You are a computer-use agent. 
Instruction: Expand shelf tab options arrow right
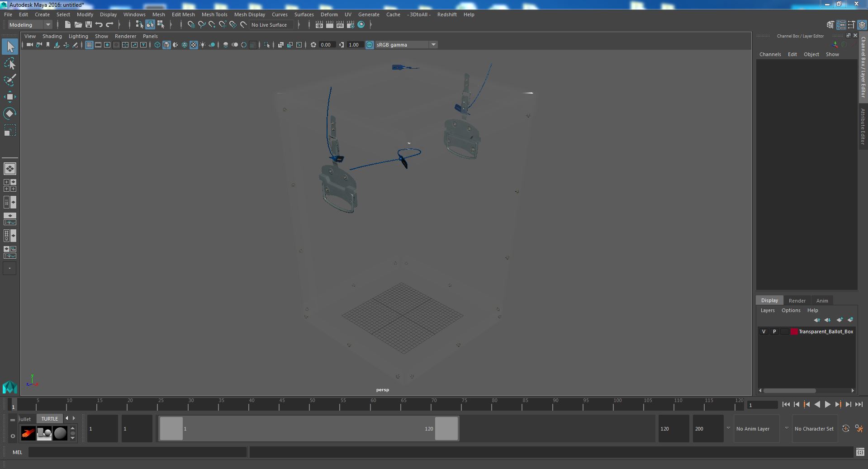tap(74, 418)
